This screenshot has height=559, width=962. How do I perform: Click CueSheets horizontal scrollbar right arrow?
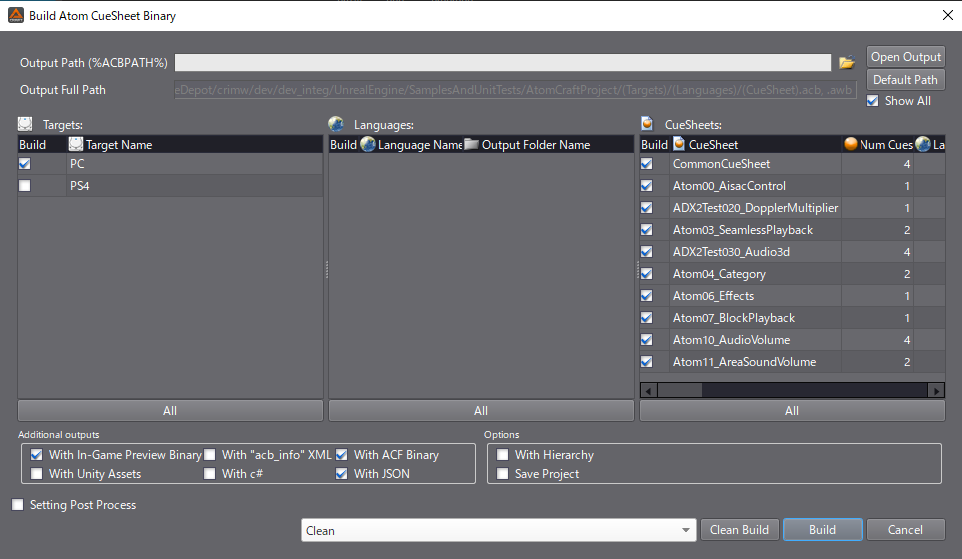pos(936,390)
